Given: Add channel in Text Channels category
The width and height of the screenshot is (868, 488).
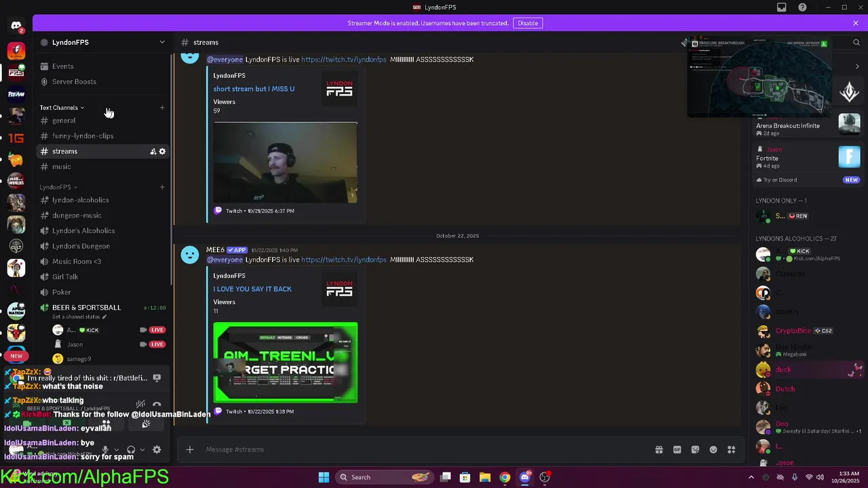Looking at the screenshot, I should click(x=162, y=108).
